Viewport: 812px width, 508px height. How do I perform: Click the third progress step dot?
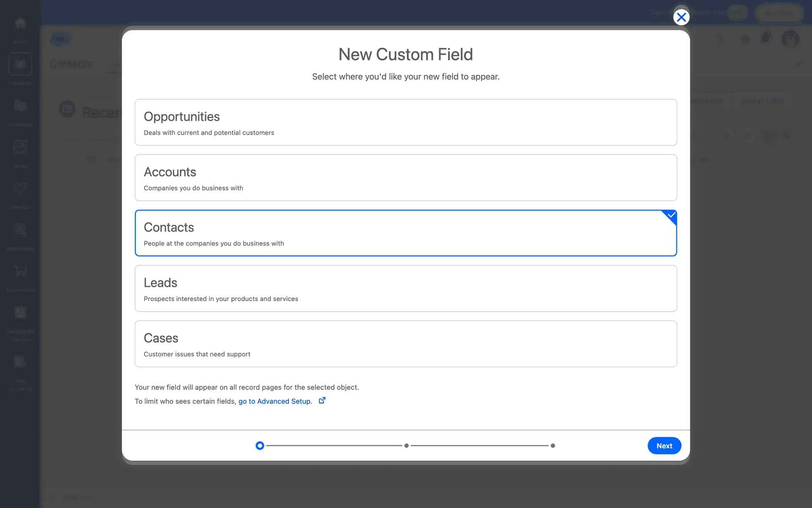pyautogui.click(x=553, y=445)
